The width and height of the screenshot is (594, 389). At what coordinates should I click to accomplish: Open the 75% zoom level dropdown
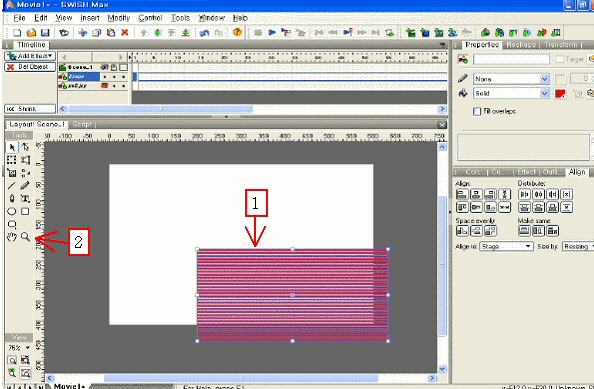tap(28, 348)
